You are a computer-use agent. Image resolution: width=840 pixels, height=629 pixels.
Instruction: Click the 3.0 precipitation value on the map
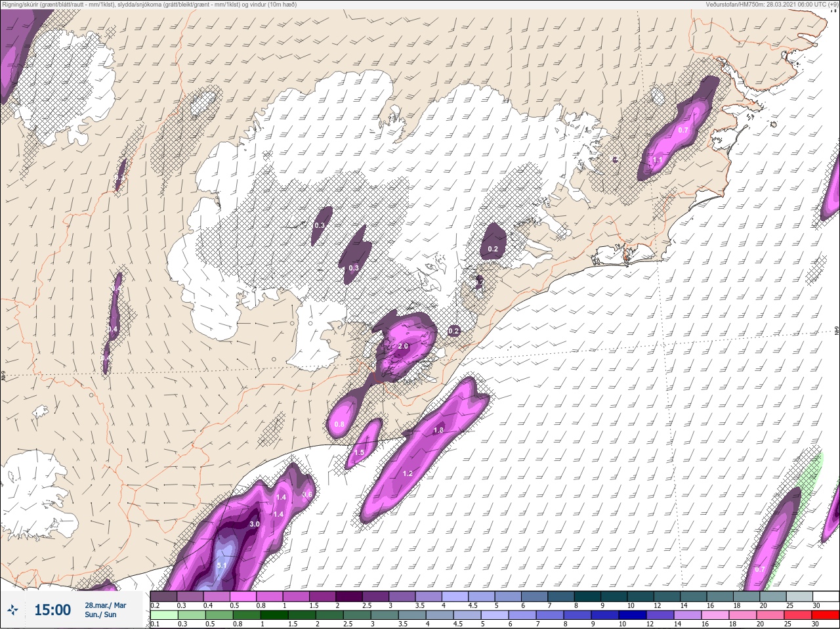point(255,524)
